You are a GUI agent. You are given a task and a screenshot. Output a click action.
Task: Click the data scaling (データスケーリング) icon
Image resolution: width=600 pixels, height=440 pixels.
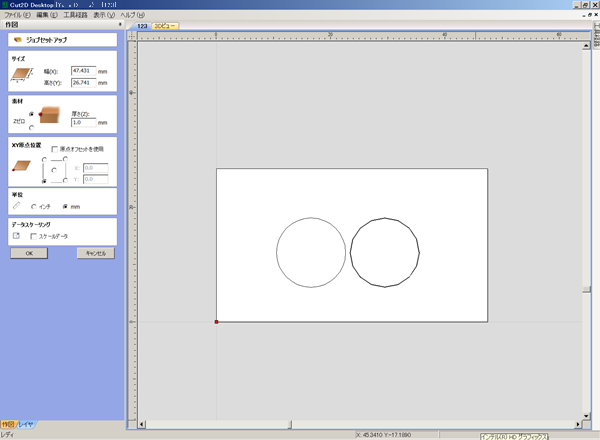(16, 236)
